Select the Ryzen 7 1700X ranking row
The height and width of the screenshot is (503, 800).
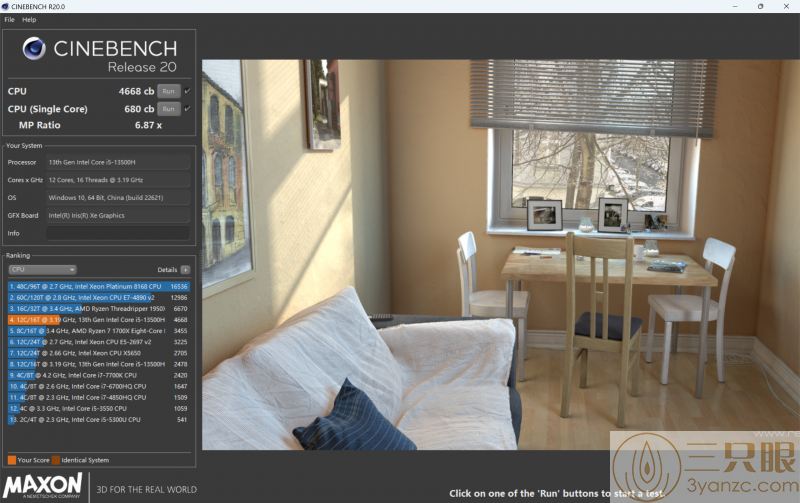(99, 331)
